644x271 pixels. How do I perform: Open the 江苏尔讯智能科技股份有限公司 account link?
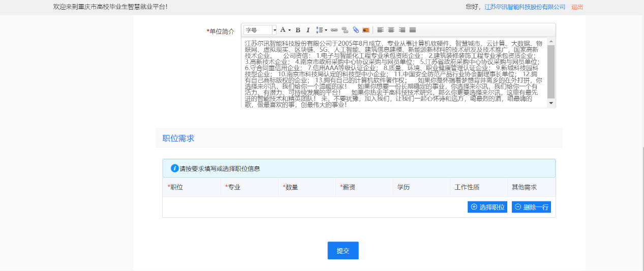click(525, 7)
